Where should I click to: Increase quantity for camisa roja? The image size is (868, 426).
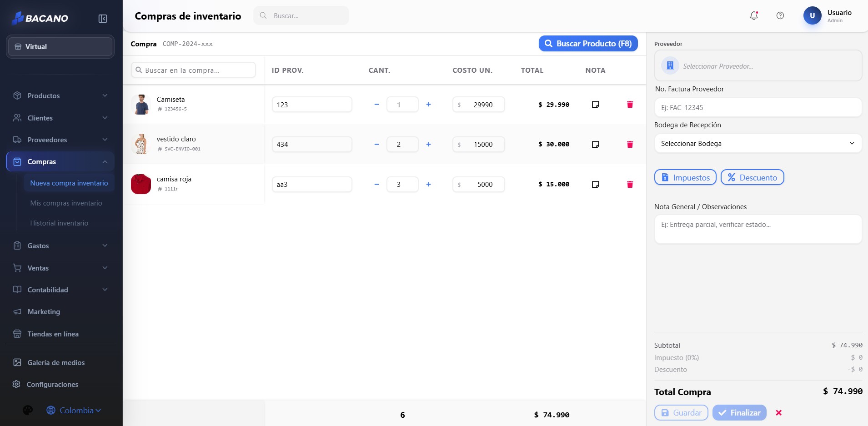pos(428,185)
